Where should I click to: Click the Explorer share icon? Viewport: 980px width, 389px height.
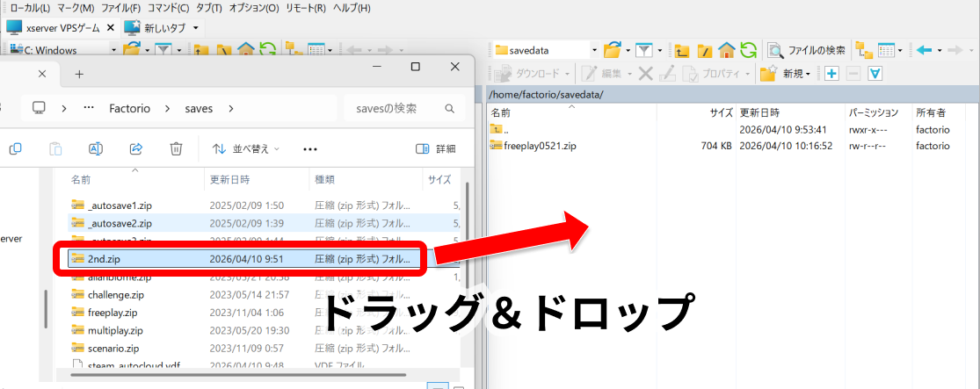[x=136, y=148]
